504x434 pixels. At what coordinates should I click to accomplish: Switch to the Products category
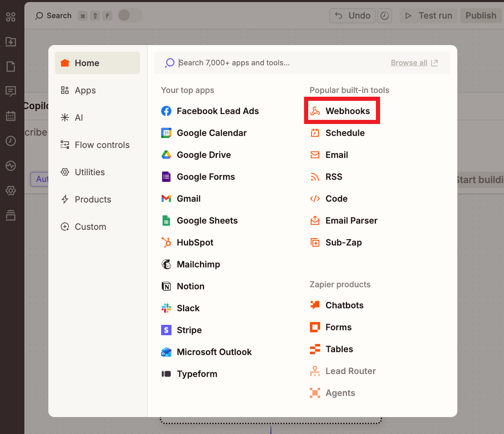click(x=97, y=199)
